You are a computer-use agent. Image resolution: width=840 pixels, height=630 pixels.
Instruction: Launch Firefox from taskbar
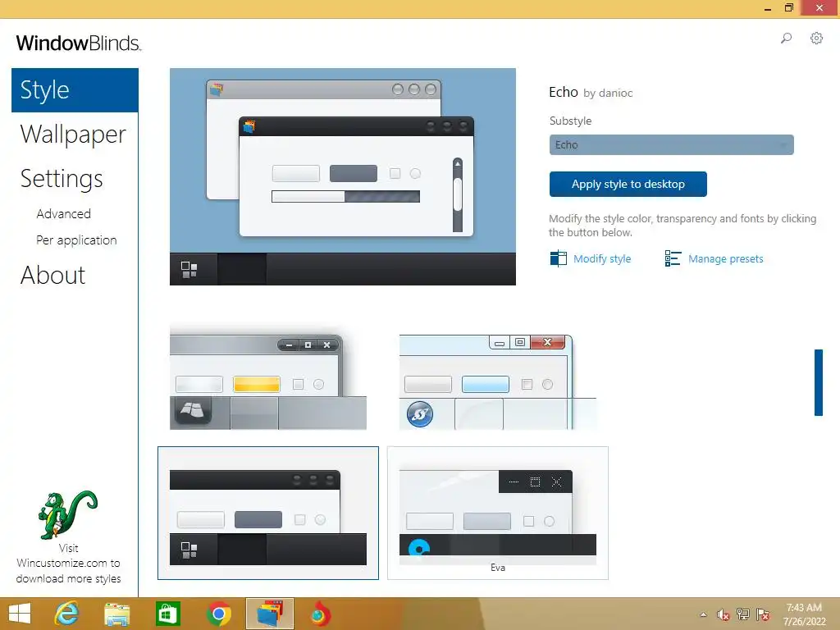321,614
